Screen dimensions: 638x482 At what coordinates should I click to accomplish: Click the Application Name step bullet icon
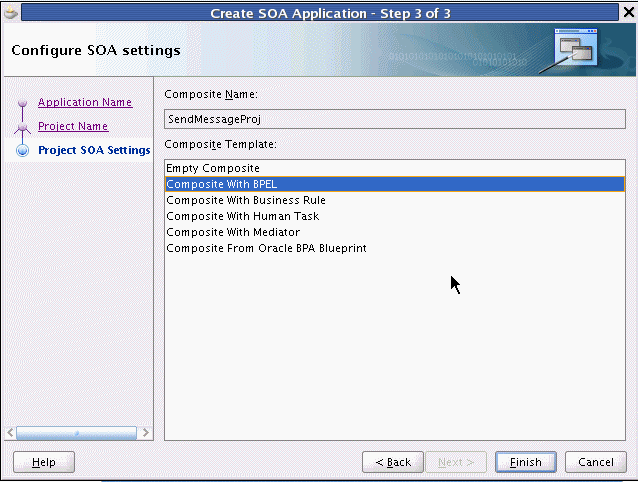[22, 102]
